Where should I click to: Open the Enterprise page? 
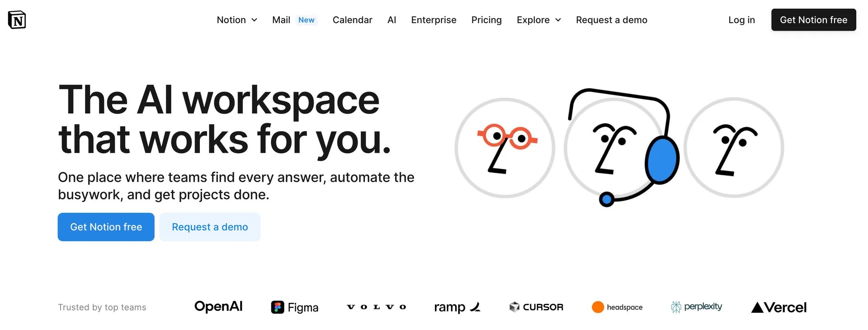tap(434, 20)
